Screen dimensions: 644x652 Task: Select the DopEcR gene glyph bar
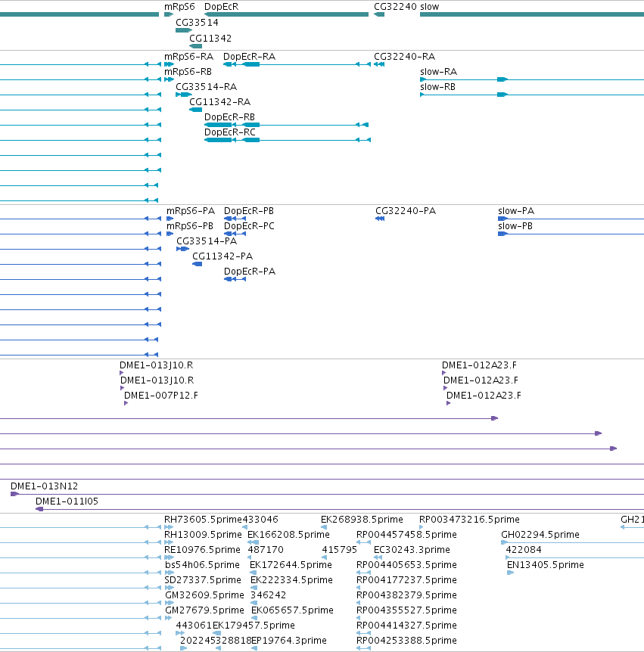286,14
